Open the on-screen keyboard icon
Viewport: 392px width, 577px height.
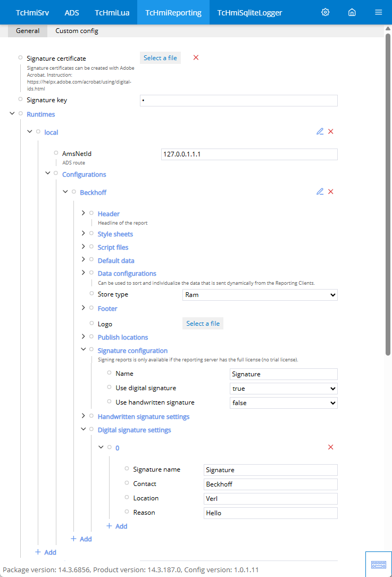tap(378, 564)
